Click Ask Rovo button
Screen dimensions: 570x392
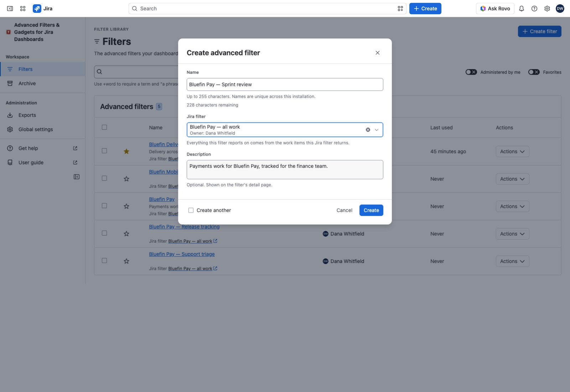(x=495, y=9)
